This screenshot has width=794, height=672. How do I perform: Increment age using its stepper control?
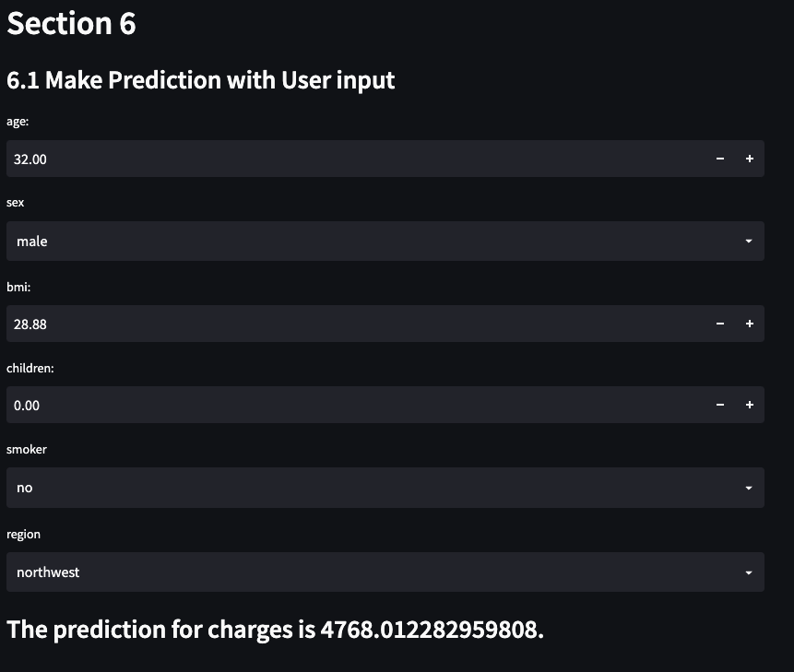click(750, 159)
